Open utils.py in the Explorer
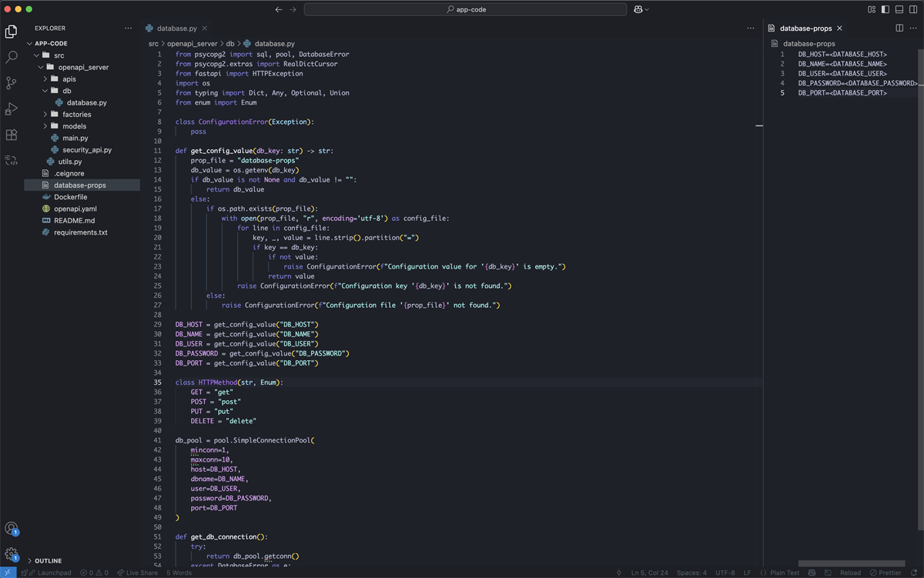This screenshot has height=578, width=924. click(69, 162)
